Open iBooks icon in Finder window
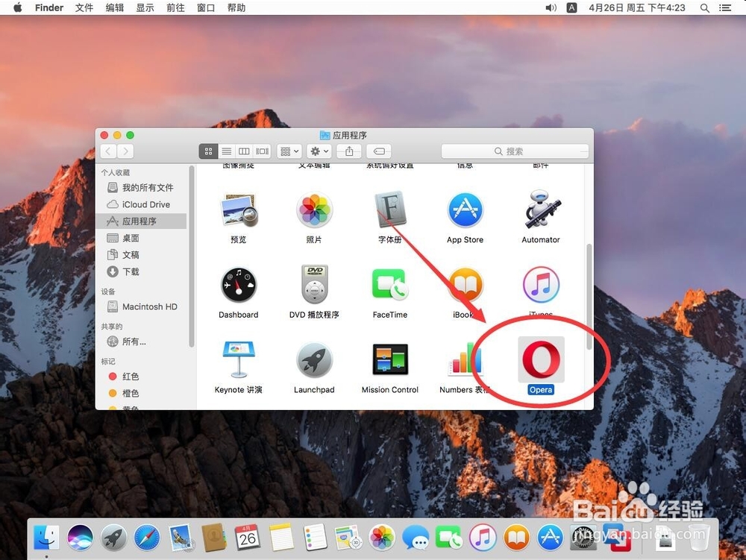The height and width of the screenshot is (560, 746). pos(466,286)
